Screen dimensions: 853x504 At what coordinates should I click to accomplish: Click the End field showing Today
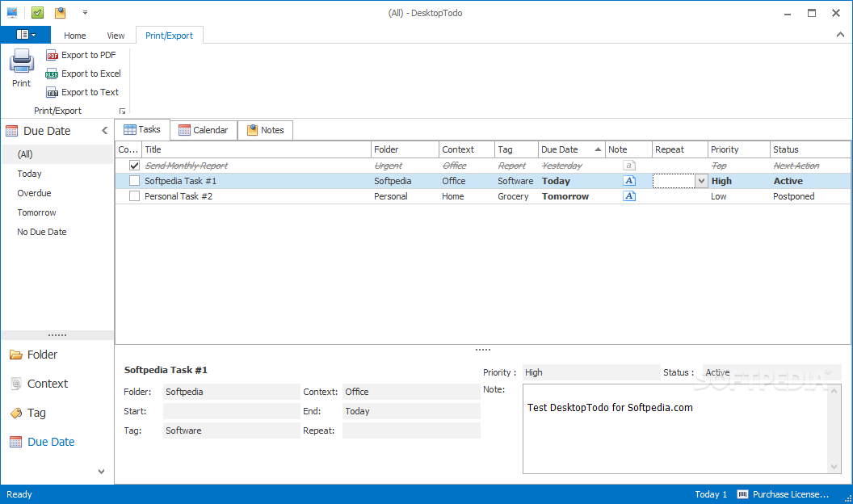[x=411, y=412]
